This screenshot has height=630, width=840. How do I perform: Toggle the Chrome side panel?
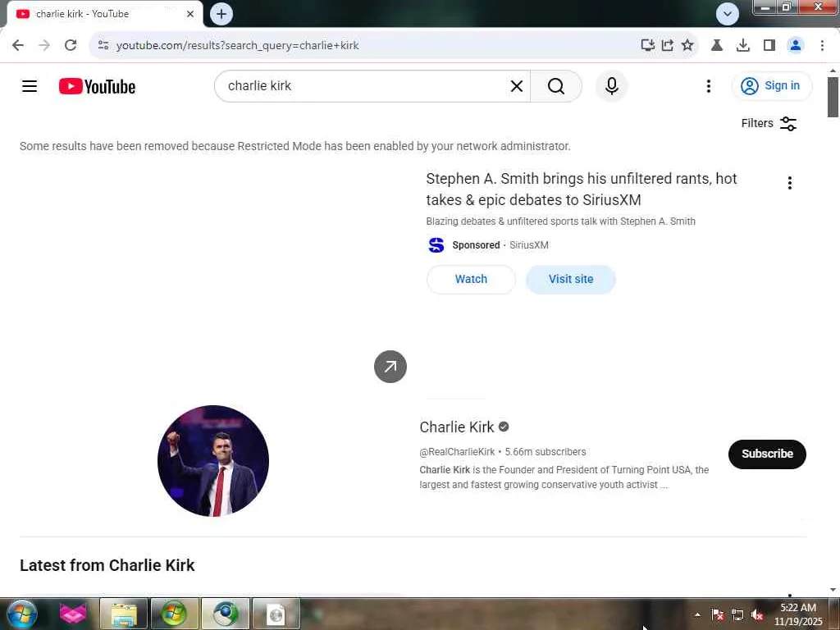[769, 45]
